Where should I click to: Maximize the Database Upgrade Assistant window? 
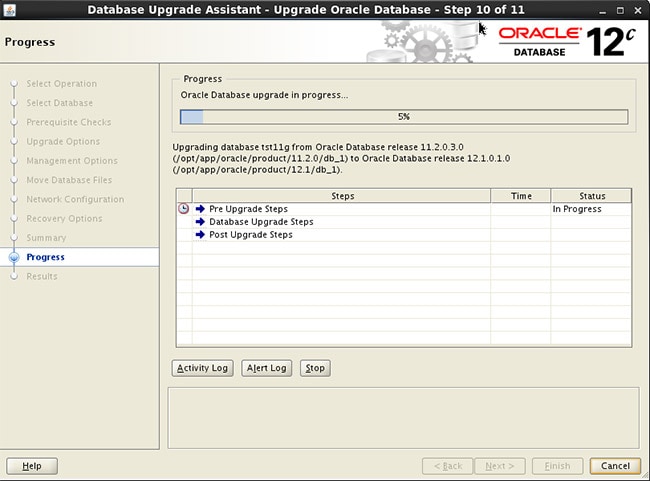(620, 11)
